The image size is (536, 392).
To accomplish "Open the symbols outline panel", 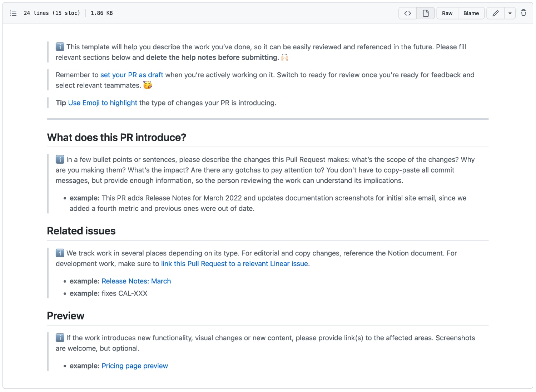I will 13,13.
